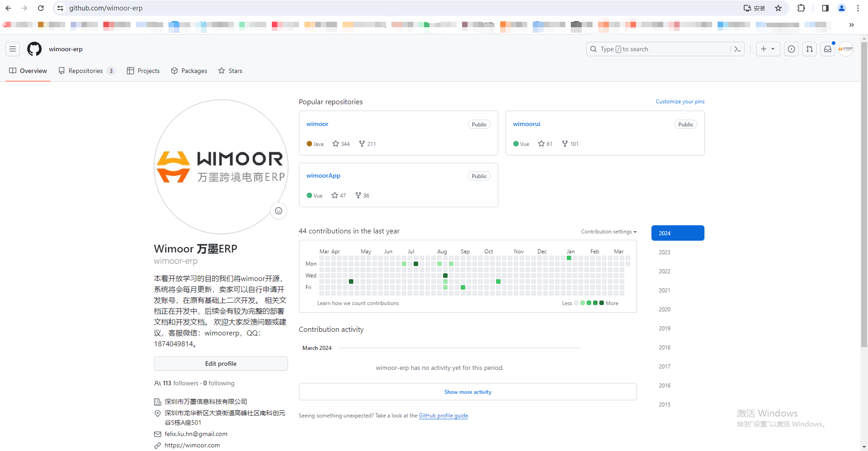Viewport: 868px width, 451px height.
Task: Open the Create new plus dropdown
Action: tap(768, 49)
